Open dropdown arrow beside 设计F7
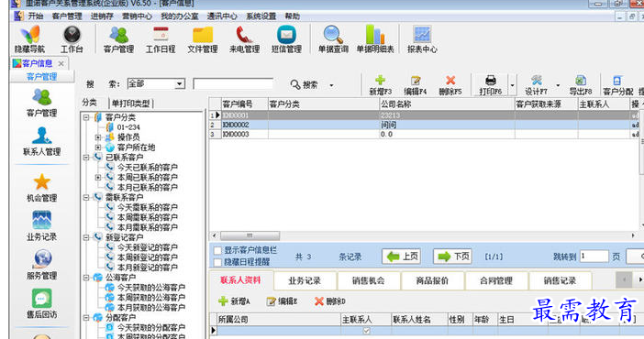Screen dimensions: 644x339 point(558,85)
